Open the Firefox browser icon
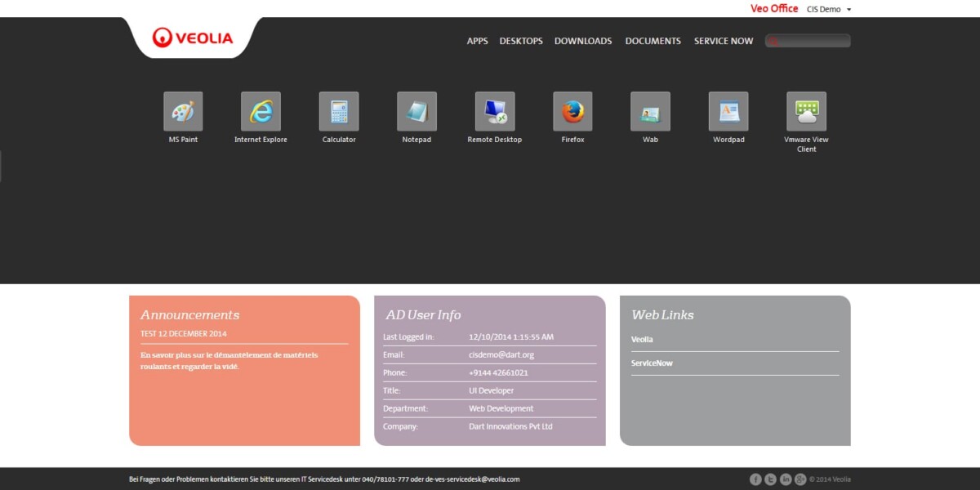980x490 pixels. pos(572,112)
